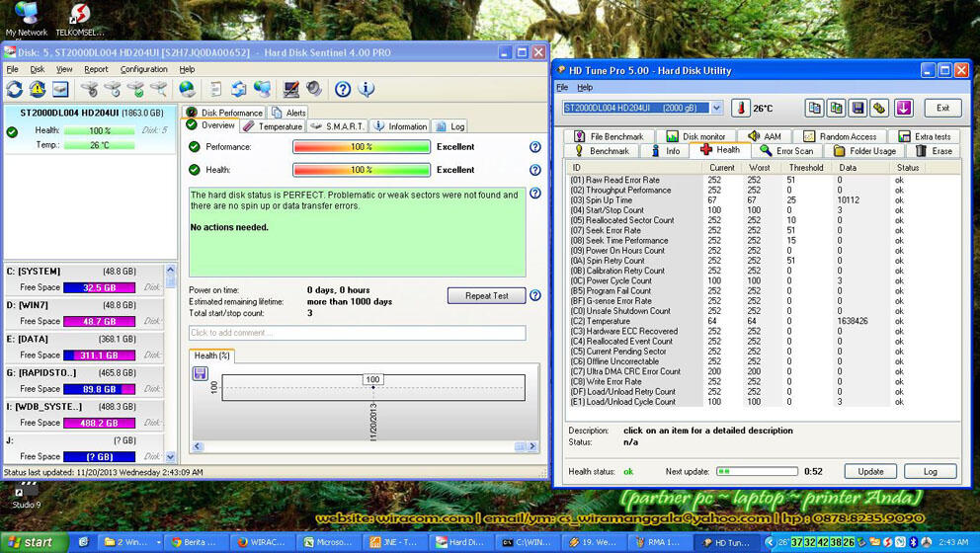
Task: Click the refresh disk info toolbar icon
Action: pos(15,89)
